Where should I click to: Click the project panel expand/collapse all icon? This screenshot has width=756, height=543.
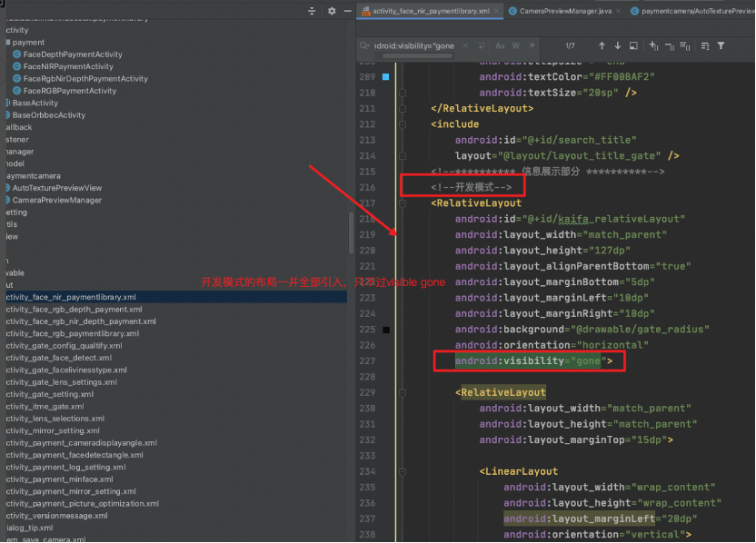[x=312, y=11]
